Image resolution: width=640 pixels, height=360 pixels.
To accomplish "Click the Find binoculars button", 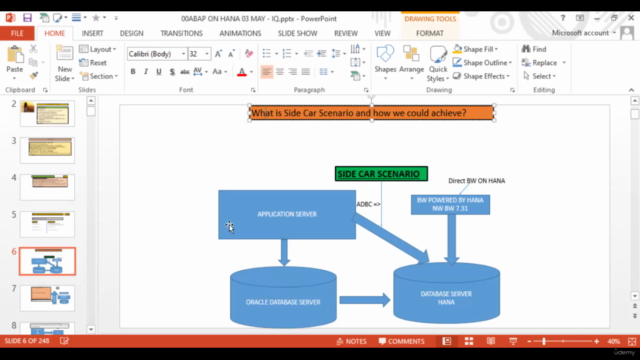I will tap(534, 49).
